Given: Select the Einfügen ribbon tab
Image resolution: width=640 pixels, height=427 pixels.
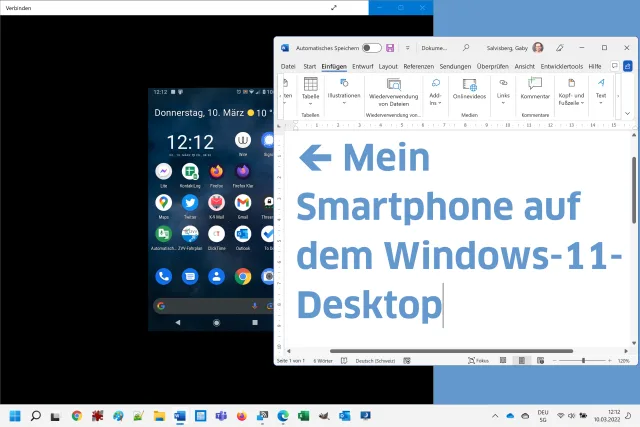Looking at the screenshot, I should point(334,66).
